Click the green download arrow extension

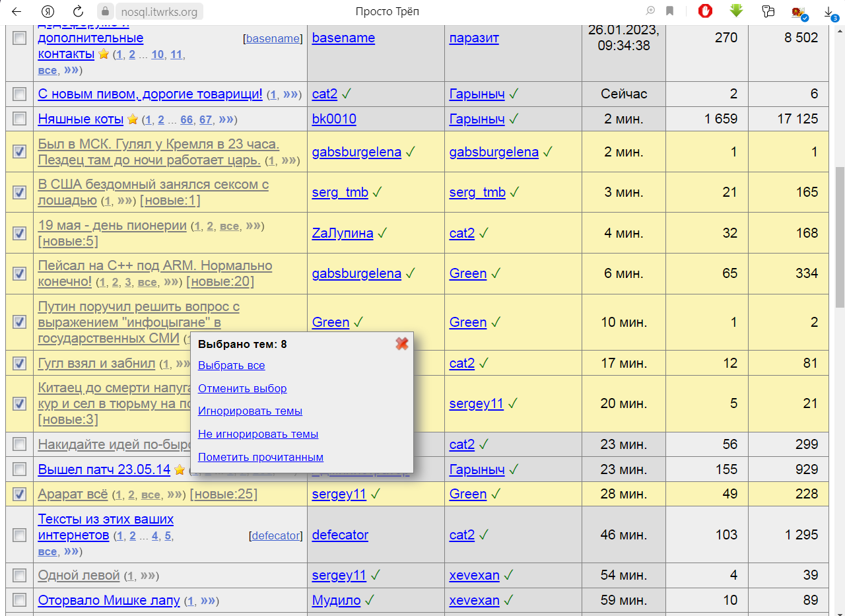coord(736,11)
